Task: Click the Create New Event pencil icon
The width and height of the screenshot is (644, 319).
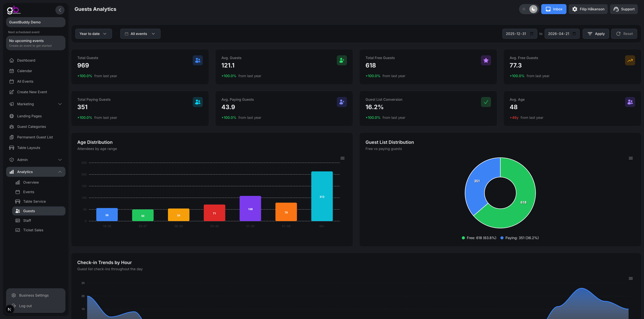Action: (x=12, y=92)
